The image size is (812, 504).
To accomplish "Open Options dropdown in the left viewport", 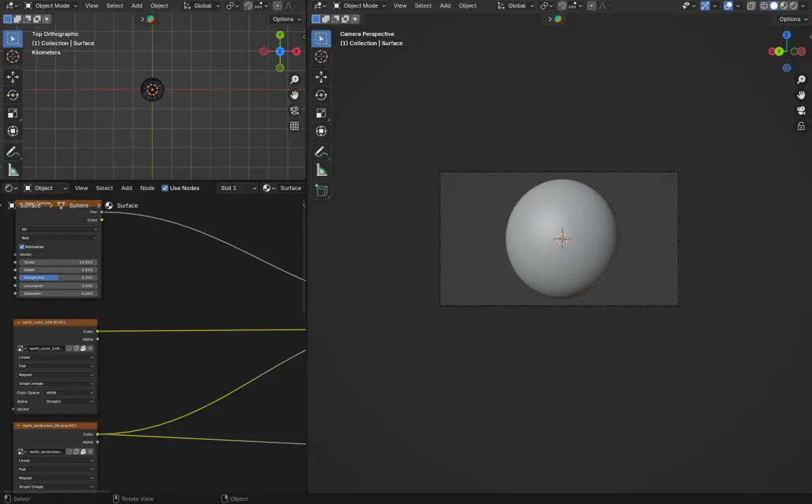I will (x=286, y=19).
